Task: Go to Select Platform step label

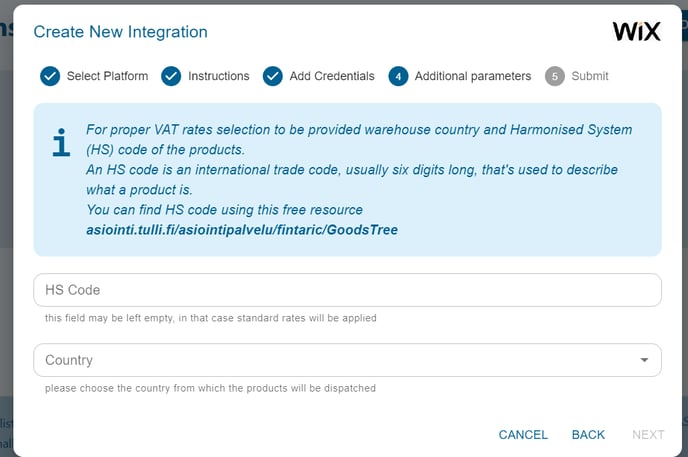Action: (107, 76)
